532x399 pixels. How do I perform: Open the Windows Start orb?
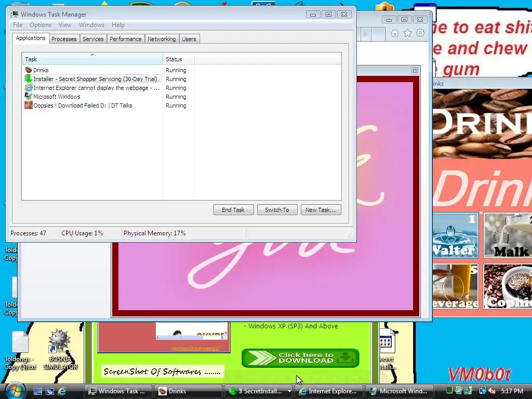click(15, 391)
